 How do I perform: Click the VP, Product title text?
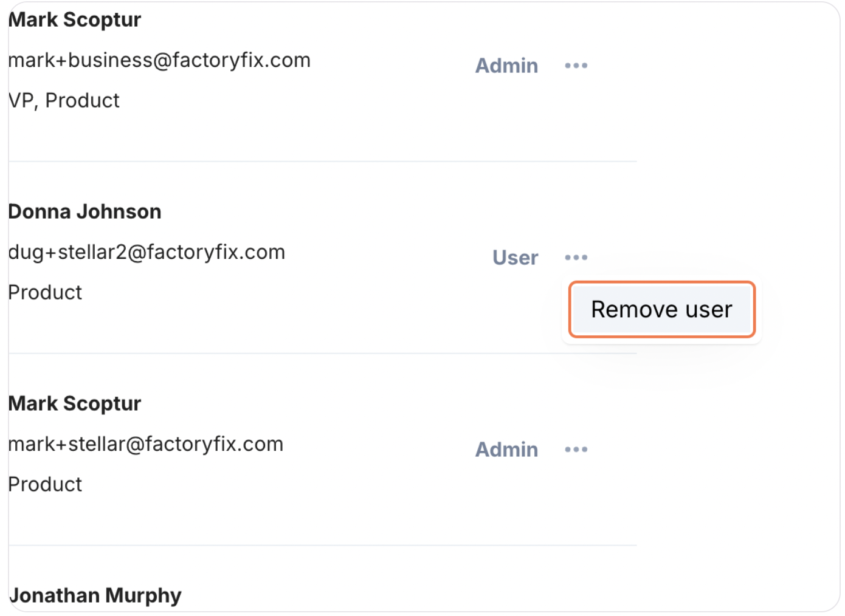pos(64,100)
